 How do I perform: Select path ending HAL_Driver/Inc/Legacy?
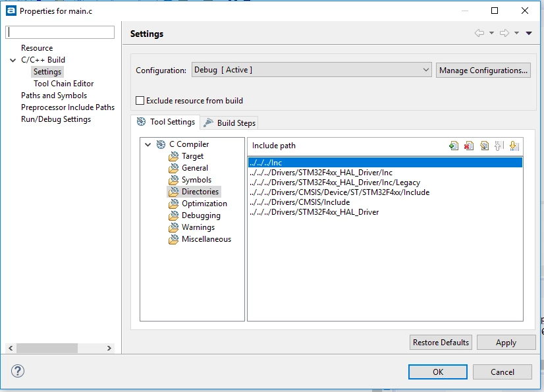385,182
